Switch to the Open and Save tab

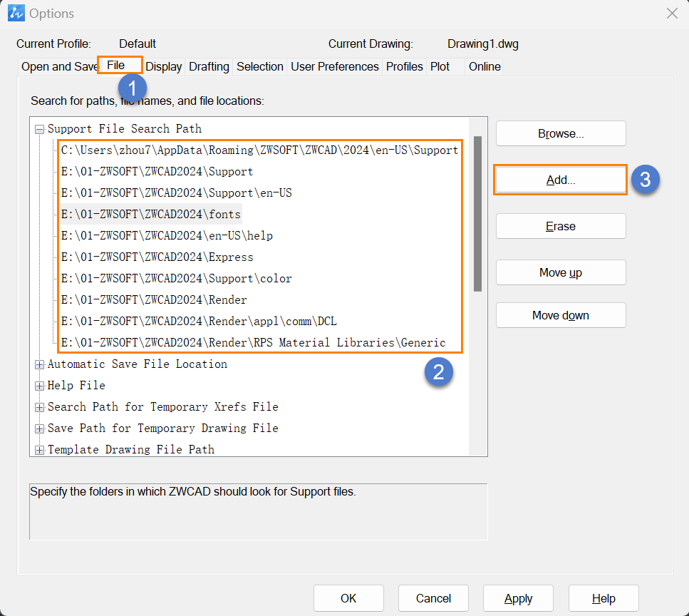click(x=59, y=66)
